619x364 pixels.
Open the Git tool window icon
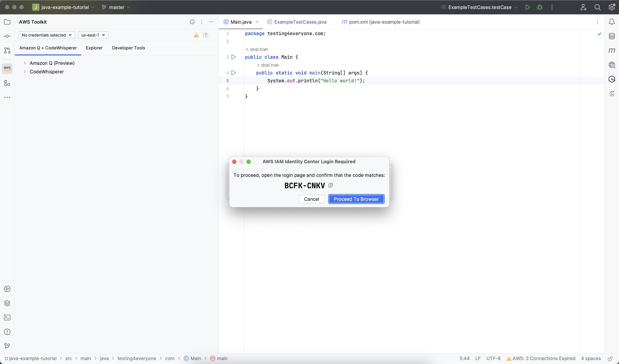pyautogui.click(x=7, y=346)
